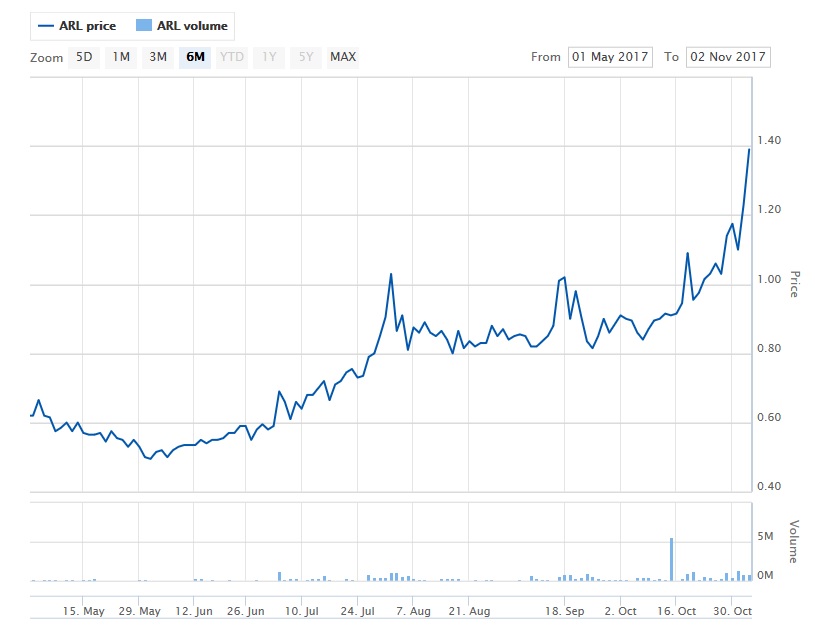This screenshot has width=815, height=631.
Task: Click price line's final peak near 1.40
Action: [749, 149]
